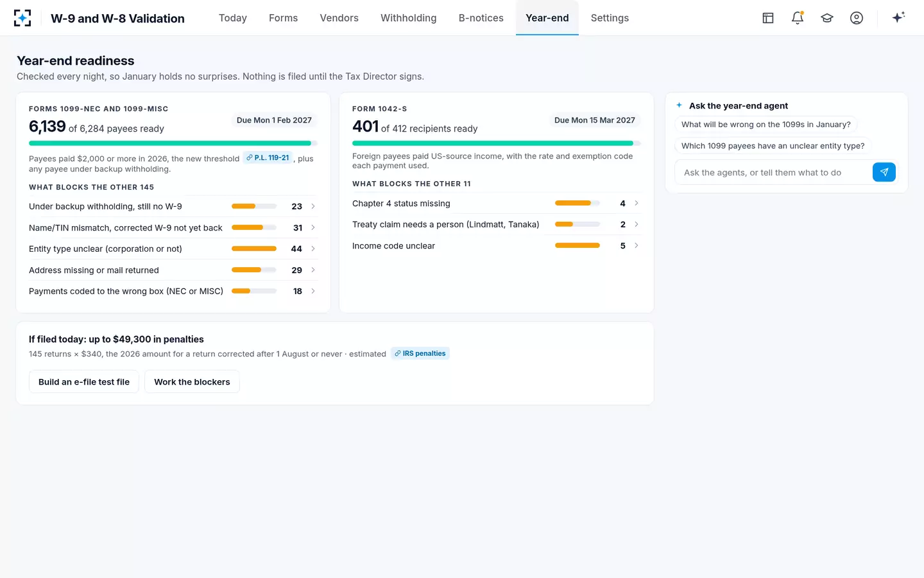Expand the Income code unclear row
The width and height of the screenshot is (924, 578).
[496, 245]
